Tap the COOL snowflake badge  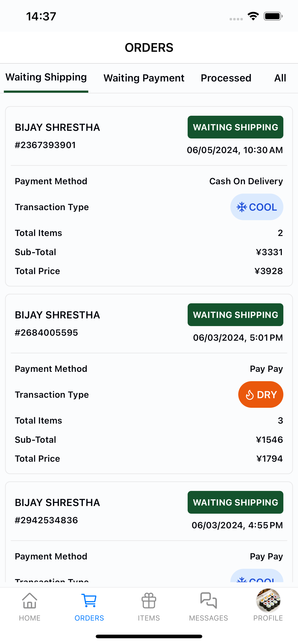(257, 207)
